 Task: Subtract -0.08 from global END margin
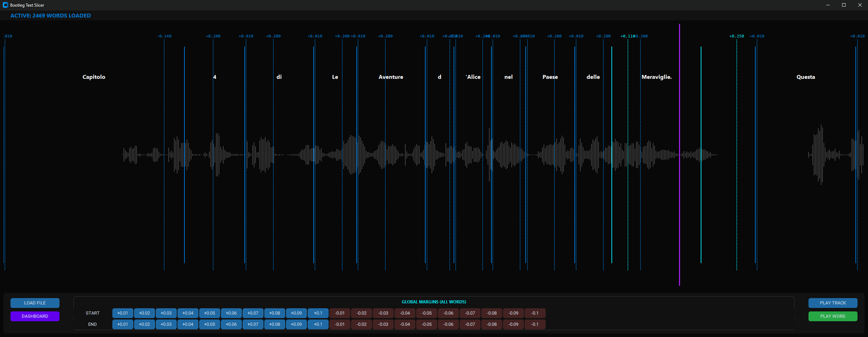491,324
